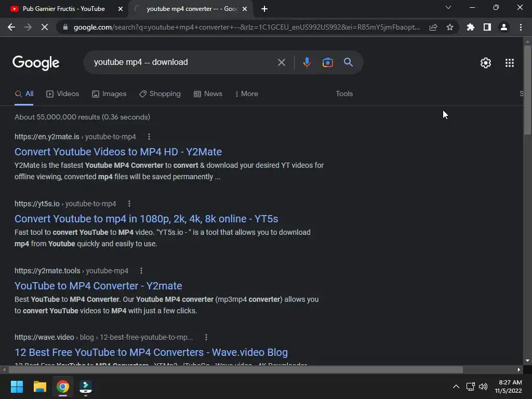Switch to Videos results tab

coord(62,94)
